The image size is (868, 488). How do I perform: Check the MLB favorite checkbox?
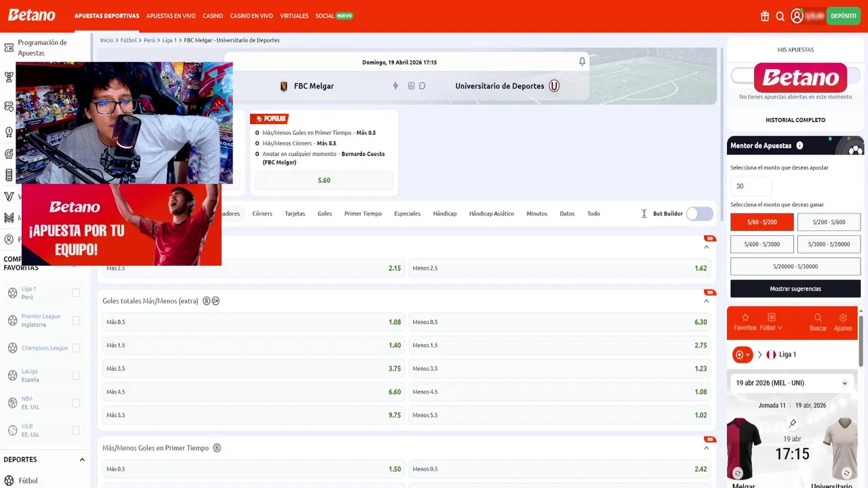pos(76,430)
